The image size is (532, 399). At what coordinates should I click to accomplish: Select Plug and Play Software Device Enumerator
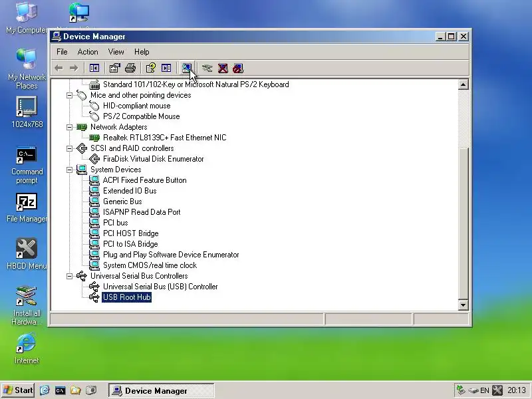point(171,255)
